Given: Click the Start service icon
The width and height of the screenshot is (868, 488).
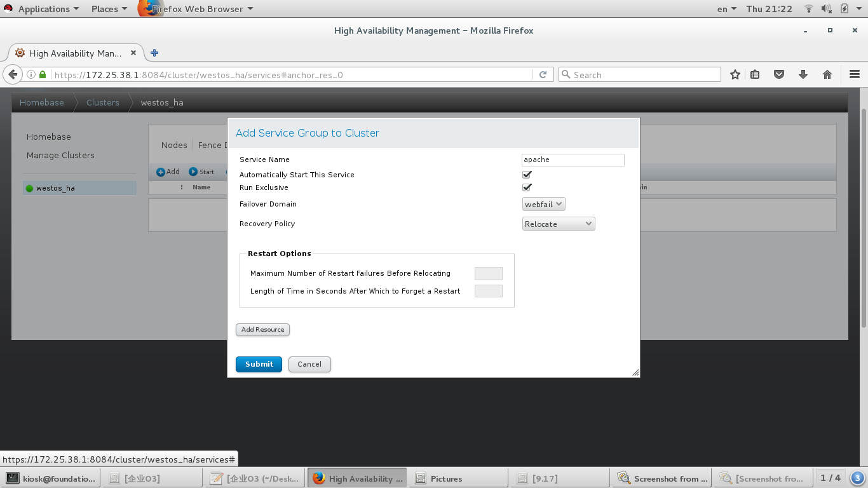Looking at the screenshot, I should coord(193,172).
